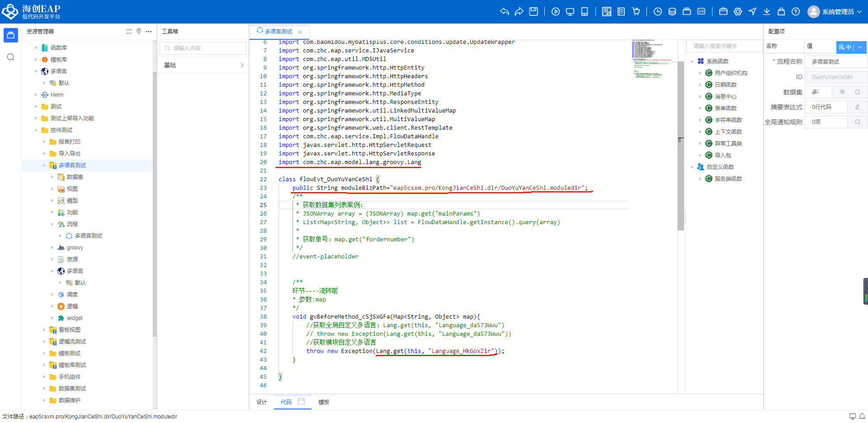Click the database stack icon
This screenshot has width=868, height=423.
[x=672, y=12]
